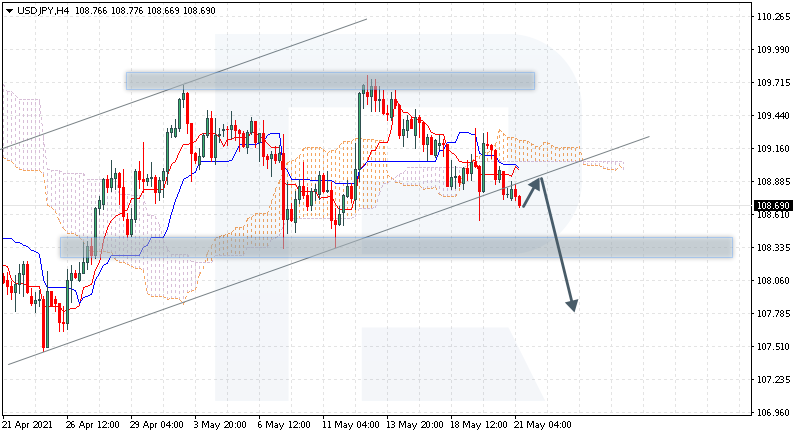The height and width of the screenshot is (436, 797).
Task: Select the 29 Apr 04:00 date label
Action: click(x=157, y=425)
